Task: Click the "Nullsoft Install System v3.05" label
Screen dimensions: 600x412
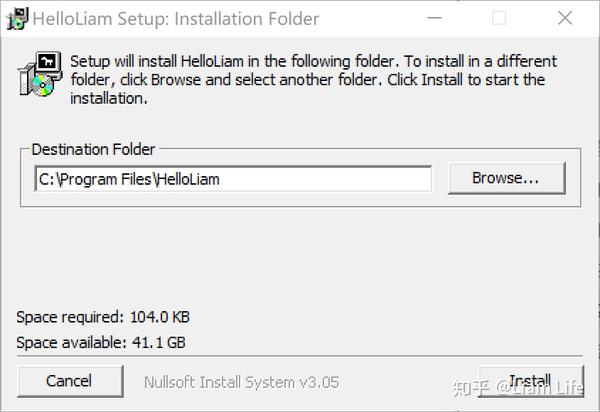Action: [x=239, y=382]
